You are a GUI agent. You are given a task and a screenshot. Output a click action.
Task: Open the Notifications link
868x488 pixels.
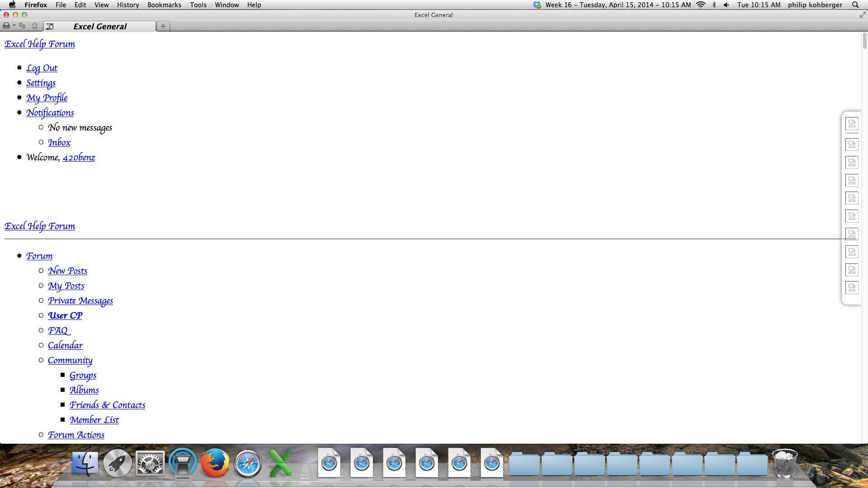point(50,113)
